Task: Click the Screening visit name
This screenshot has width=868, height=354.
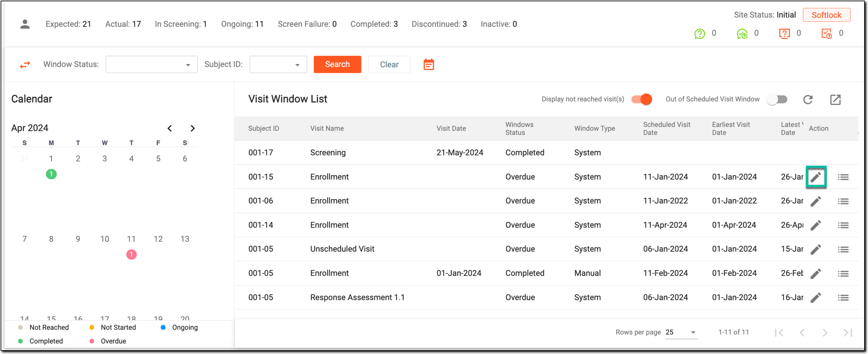Action: click(328, 153)
